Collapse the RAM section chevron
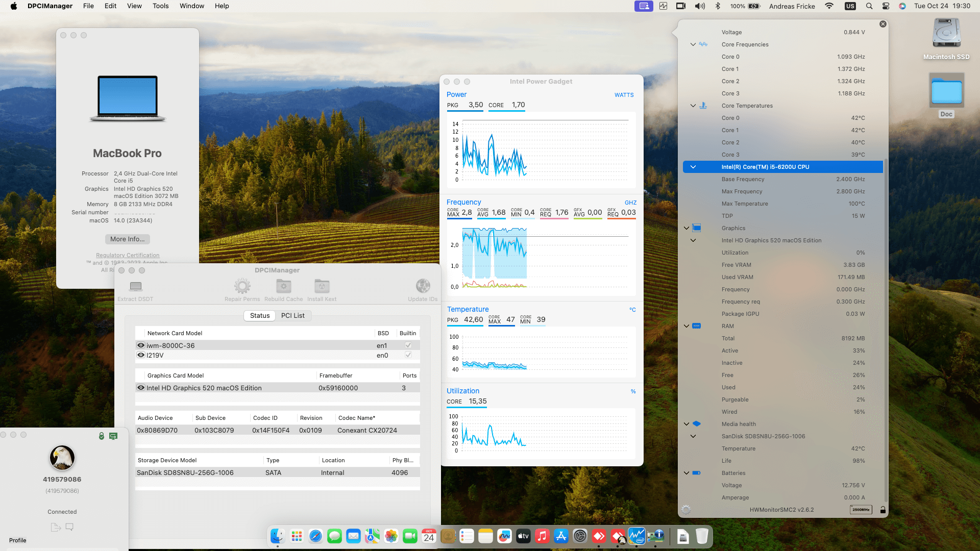 tap(687, 326)
